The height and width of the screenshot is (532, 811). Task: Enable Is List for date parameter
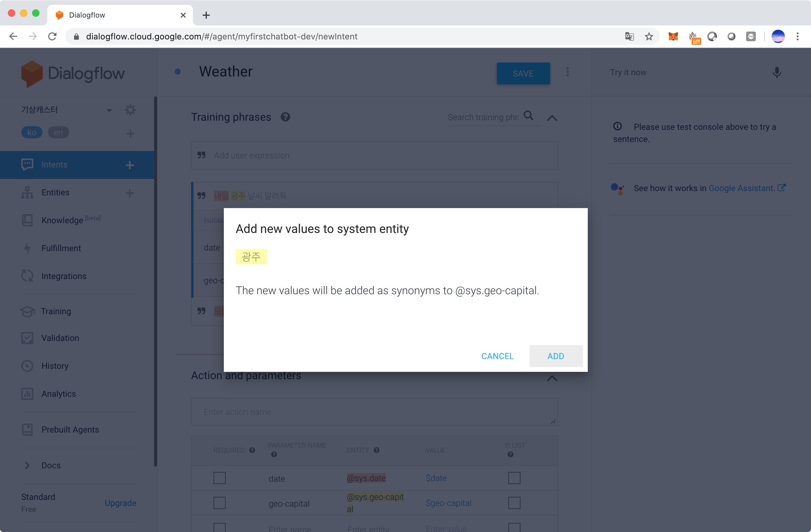click(514, 478)
